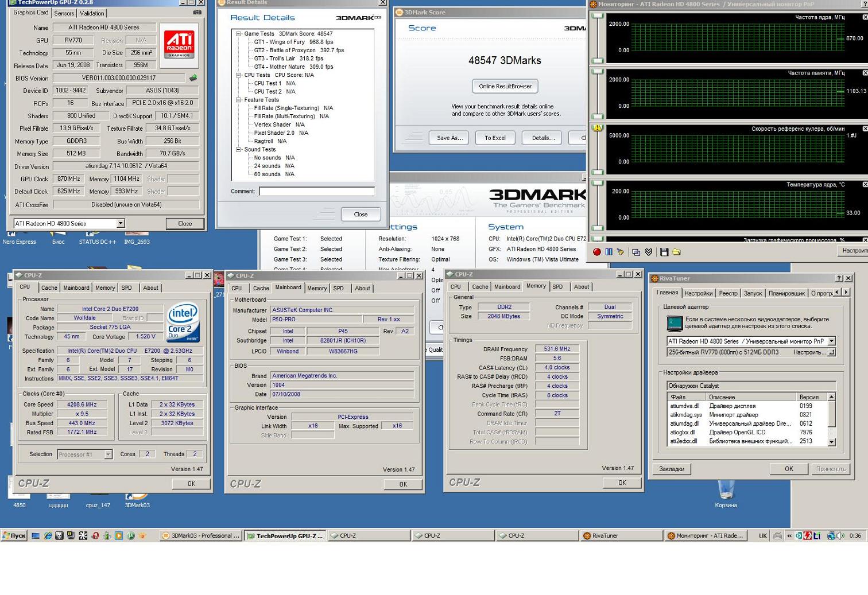Select GT2 - Battle of Proxycon result row
Screen dimensions: 868x595
pos(299,50)
